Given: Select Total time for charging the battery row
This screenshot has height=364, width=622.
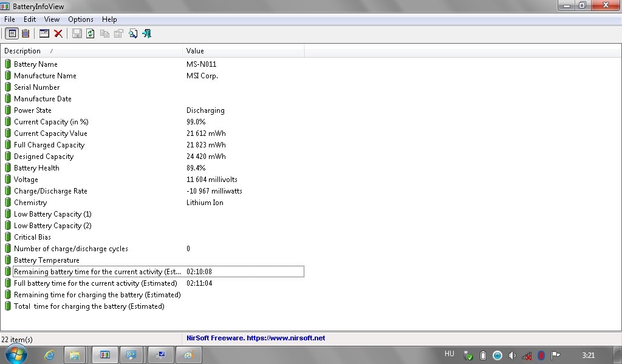Looking at the screenshot, I should (x=152, y=306).
